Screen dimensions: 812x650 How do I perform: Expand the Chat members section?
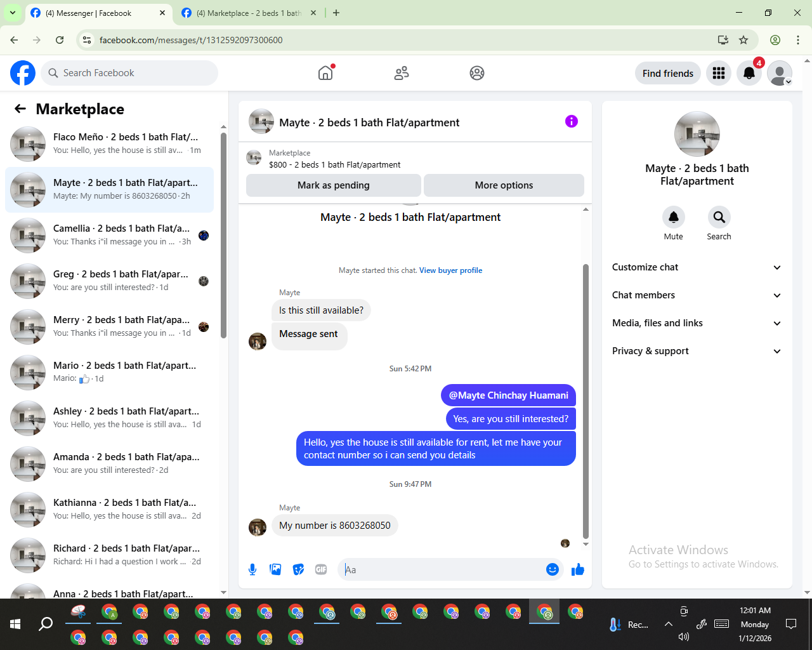coord(697,295)
